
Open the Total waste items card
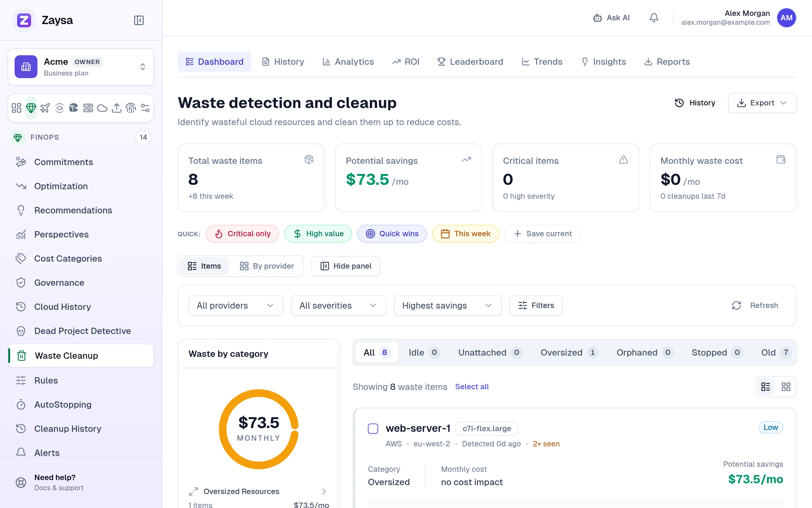tap(251, 178)
